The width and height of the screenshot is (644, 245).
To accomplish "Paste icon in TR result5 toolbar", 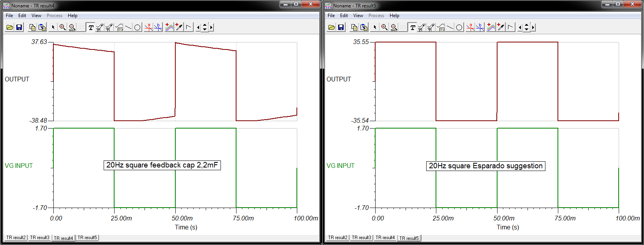I will [x=364, y=27].
